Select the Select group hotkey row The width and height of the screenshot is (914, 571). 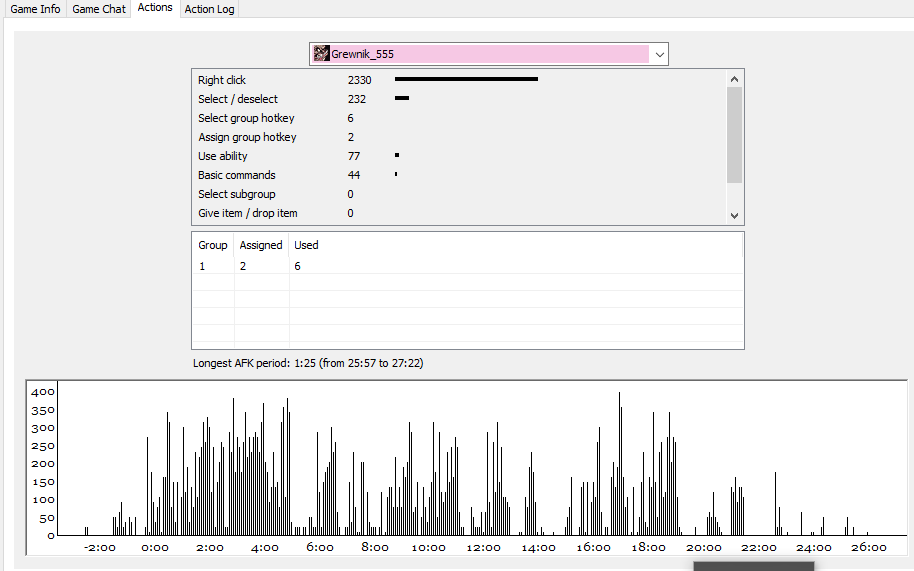pos(459,118)
